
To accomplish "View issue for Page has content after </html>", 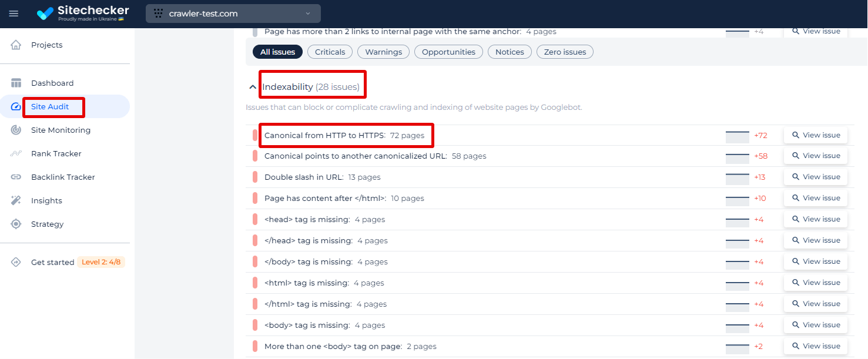I will click(x=816, y=198).
